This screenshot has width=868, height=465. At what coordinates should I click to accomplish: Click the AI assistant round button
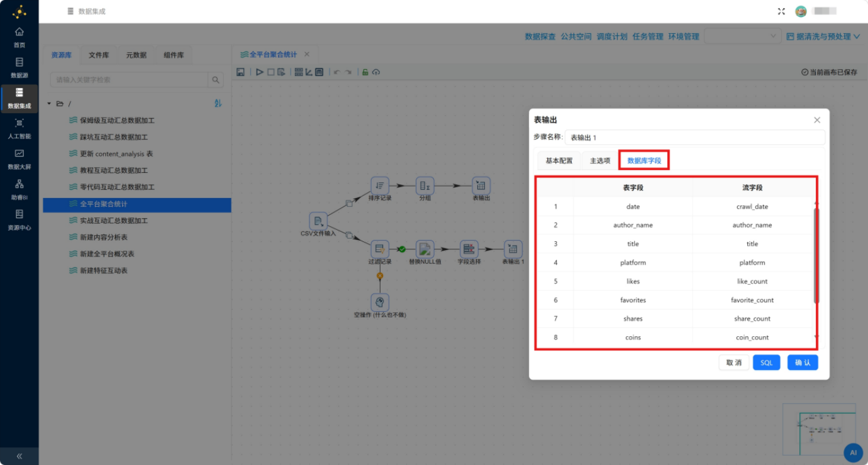pyautogui.click(x=853, y=452)
